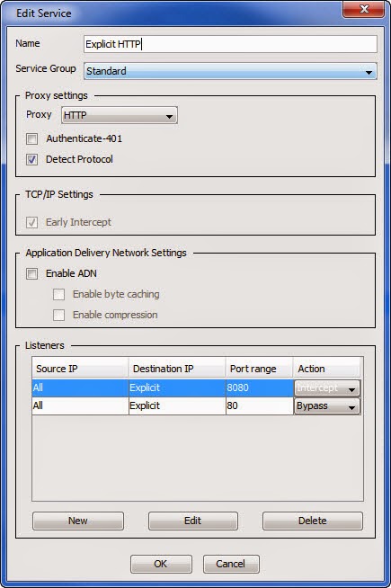Viewport: 391px width, 588px height.
Task: Click the Edit listener button
Action: click(x=193, y=521)
